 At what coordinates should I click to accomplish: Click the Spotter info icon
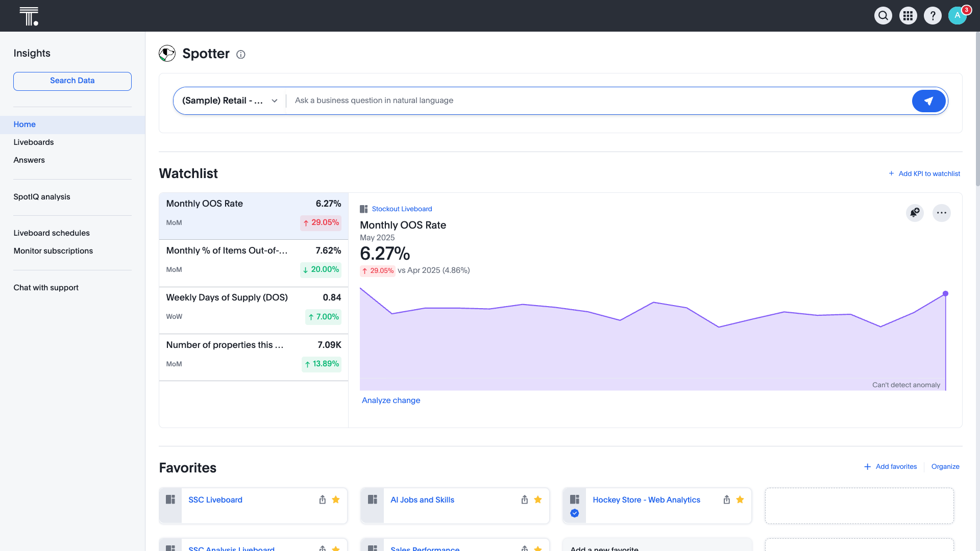click(241, 55)
